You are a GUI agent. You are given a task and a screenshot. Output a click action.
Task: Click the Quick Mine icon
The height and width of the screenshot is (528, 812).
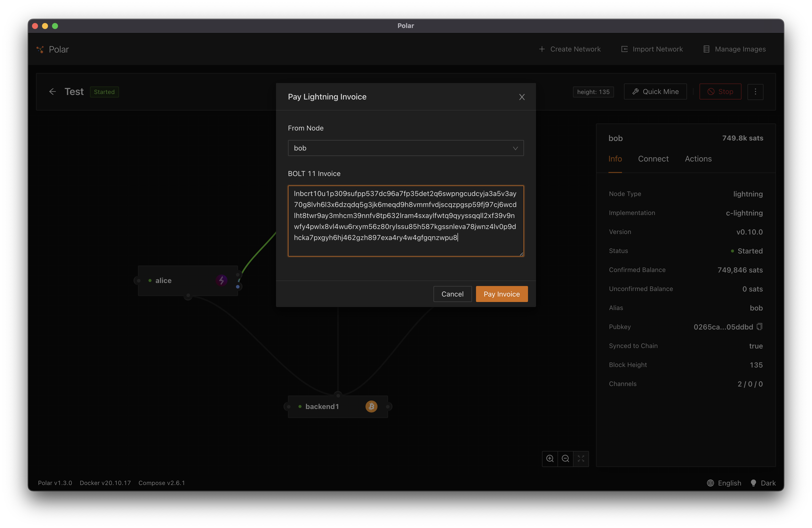(x=636, y=92)
